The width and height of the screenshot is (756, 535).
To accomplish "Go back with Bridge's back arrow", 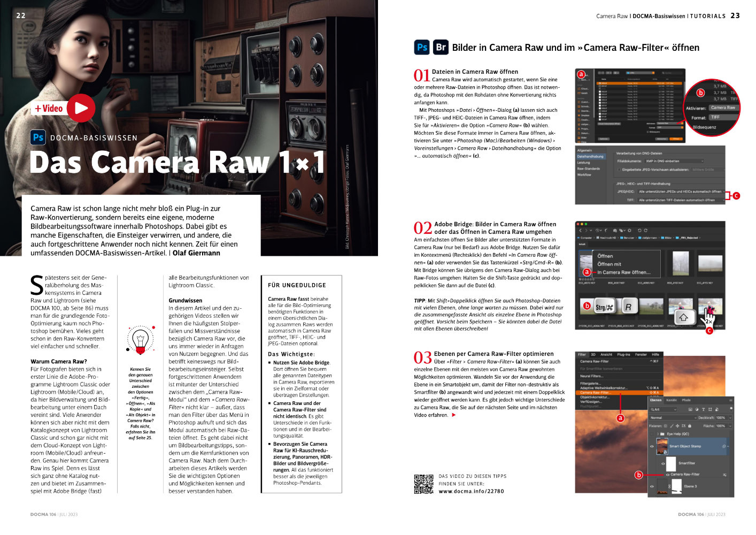I will 580,231.
